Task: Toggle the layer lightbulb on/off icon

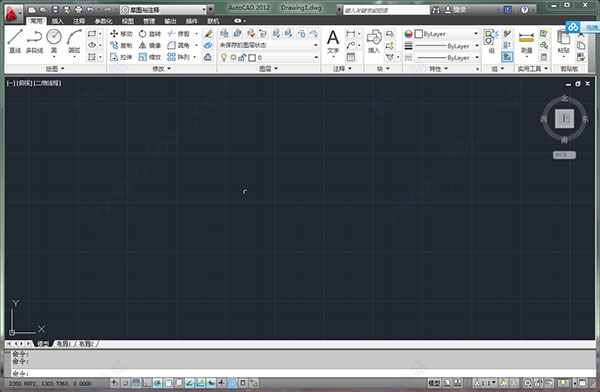Action: tap(224, 57)
